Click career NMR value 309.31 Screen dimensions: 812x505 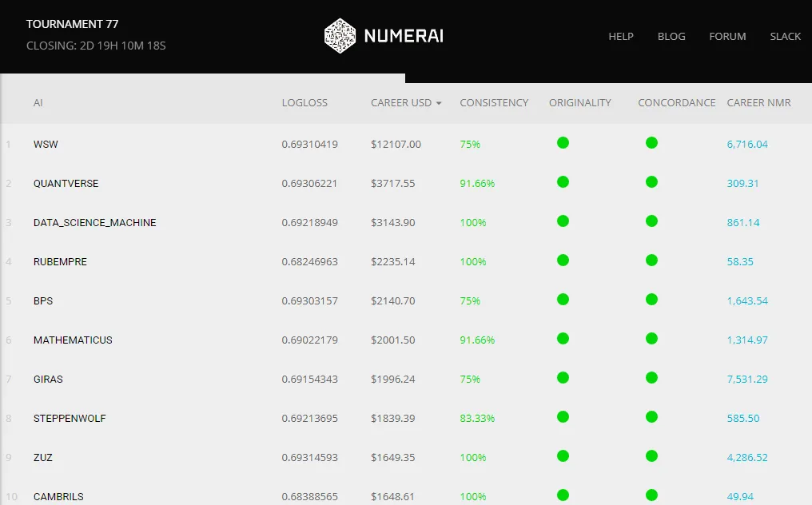click(742, 183)
